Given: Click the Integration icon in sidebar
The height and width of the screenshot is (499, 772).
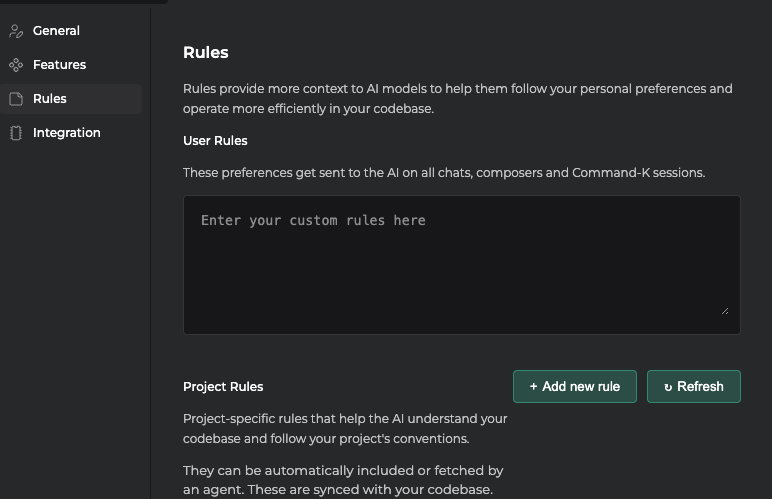Looking at the screenshot, I should [16, 133].
